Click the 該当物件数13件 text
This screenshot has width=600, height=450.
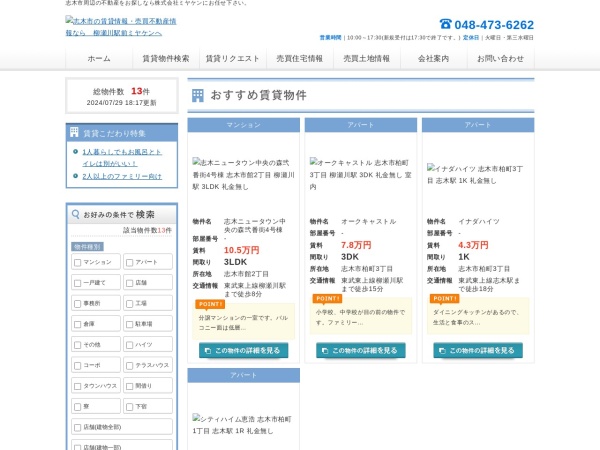(x=147, y=230)
